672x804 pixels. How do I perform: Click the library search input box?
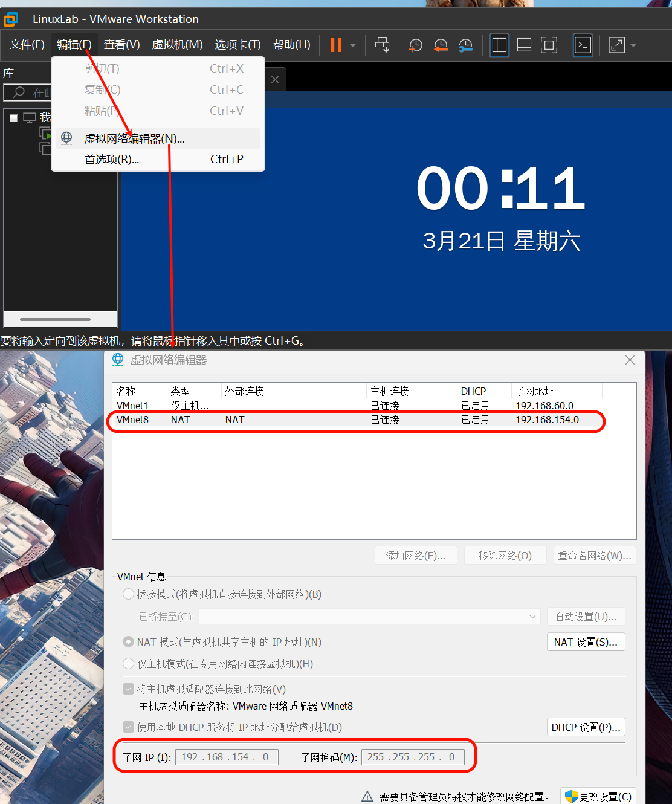pyautogui.click(x=28, y=92)
